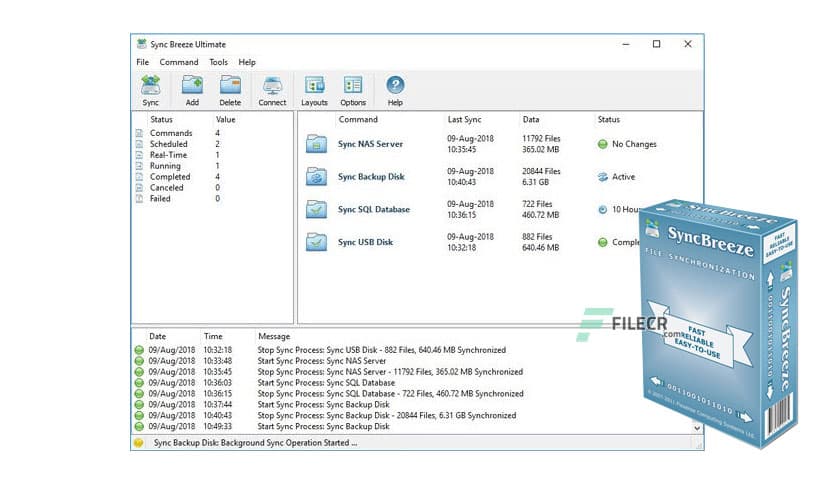This screenshot has width=836, height=484.
Task: Click the Value column header in status panel
Action: pyautogui.click(x=226, y=119)
